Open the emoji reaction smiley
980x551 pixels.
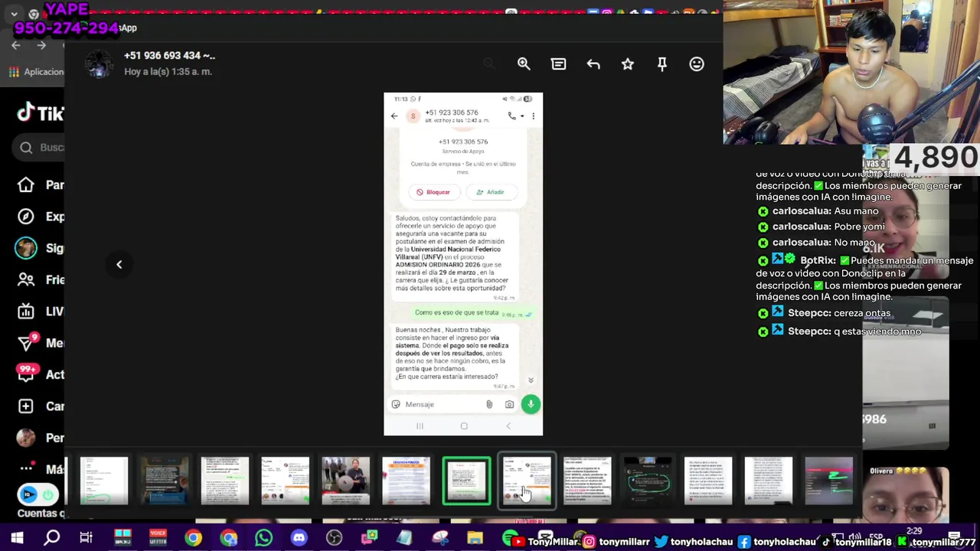(x=697, y=64)
